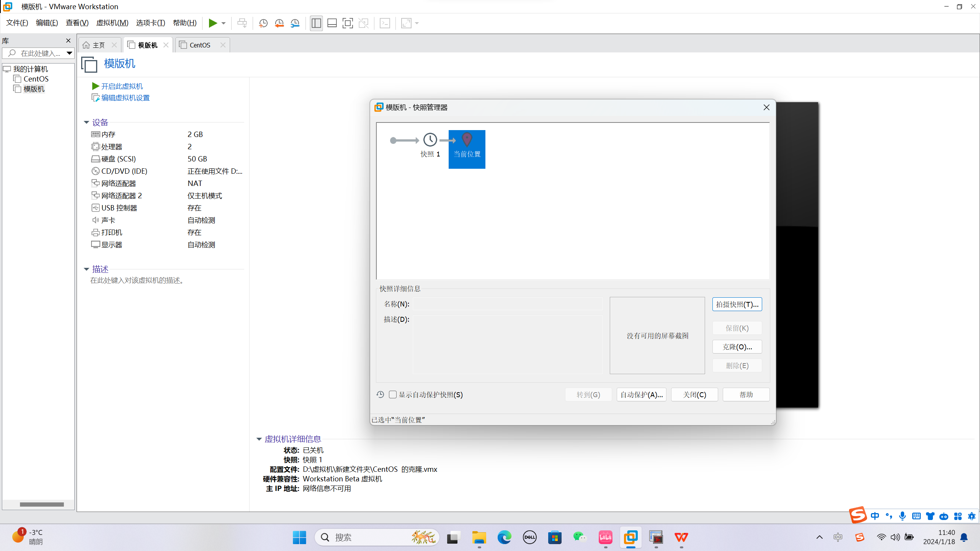Viewport: 980px width, 551px height.
Task: Open Microsoft Edge from taskbar
Action: click(504, 537)
